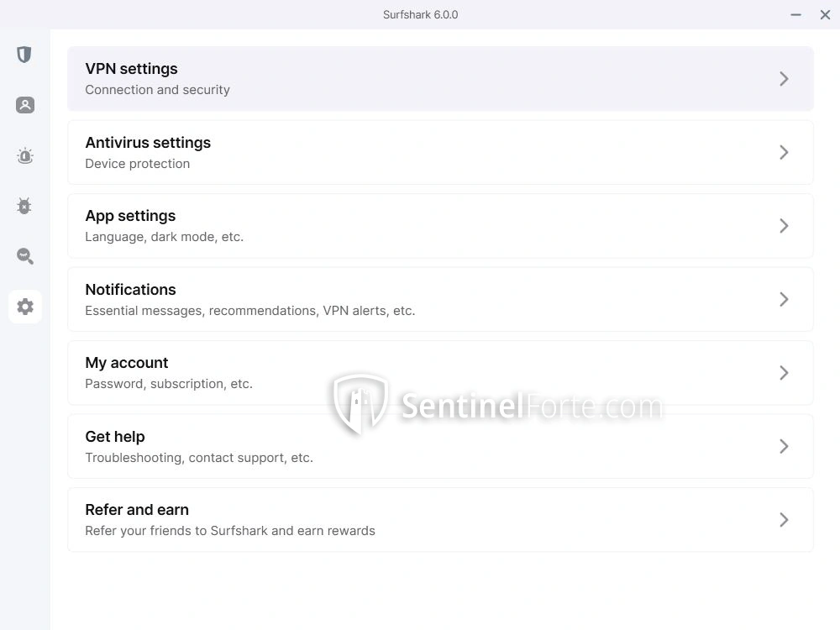Open Notifications heading text
The height and width of the screenshot is (630, 840).
click(130, 290)
